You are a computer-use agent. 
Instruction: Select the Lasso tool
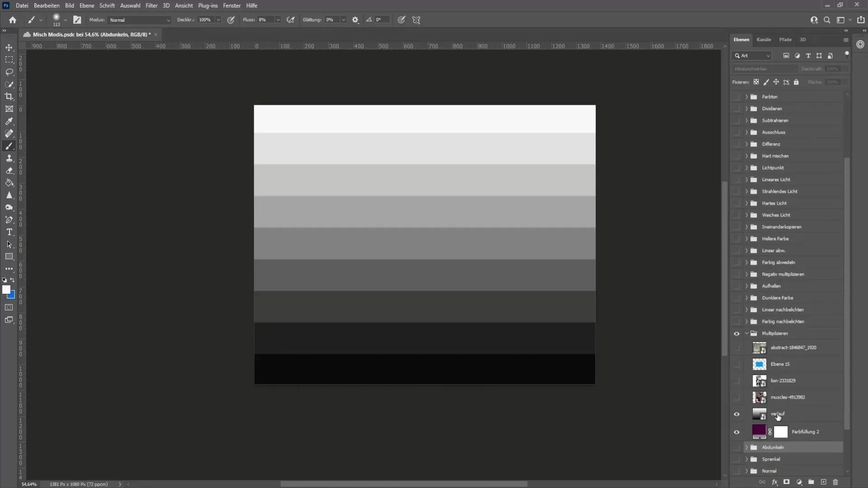click(9, 72)
